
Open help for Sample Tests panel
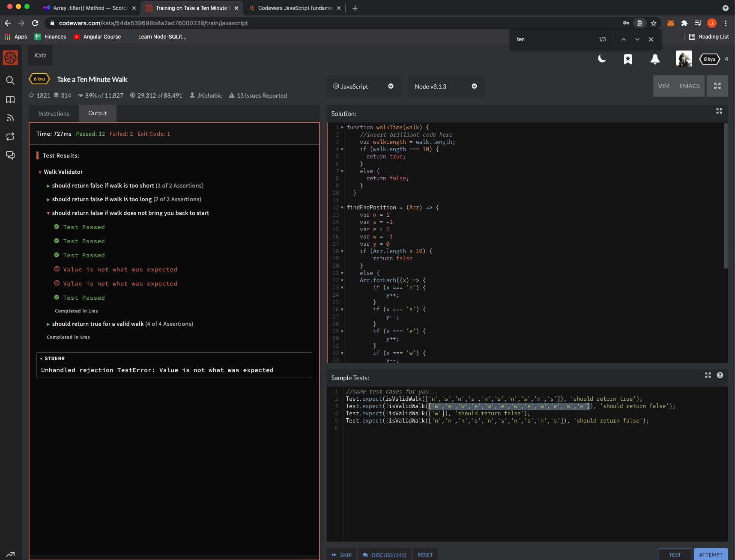click(x=720, y=375)
